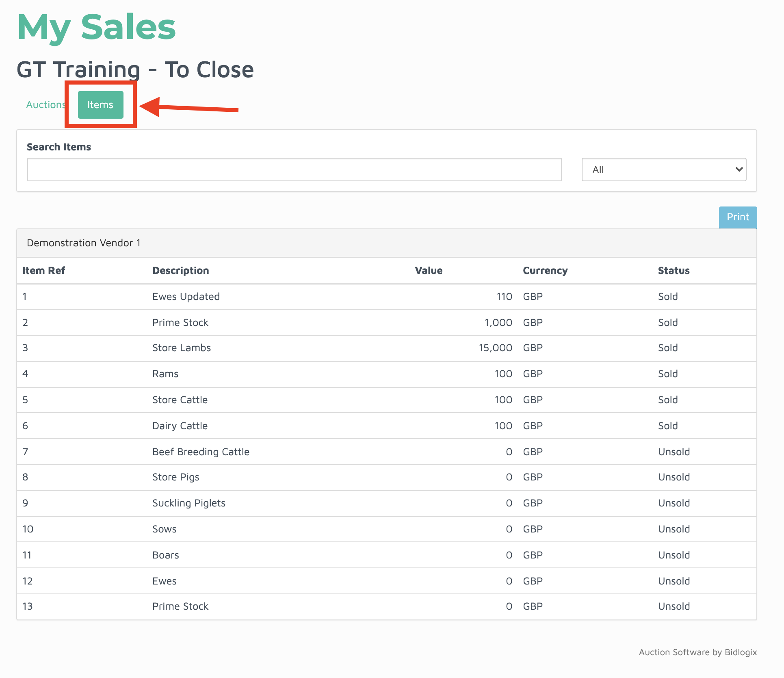
Task: Open the All status filter dropdown
Action: click(x=663, y=169)
